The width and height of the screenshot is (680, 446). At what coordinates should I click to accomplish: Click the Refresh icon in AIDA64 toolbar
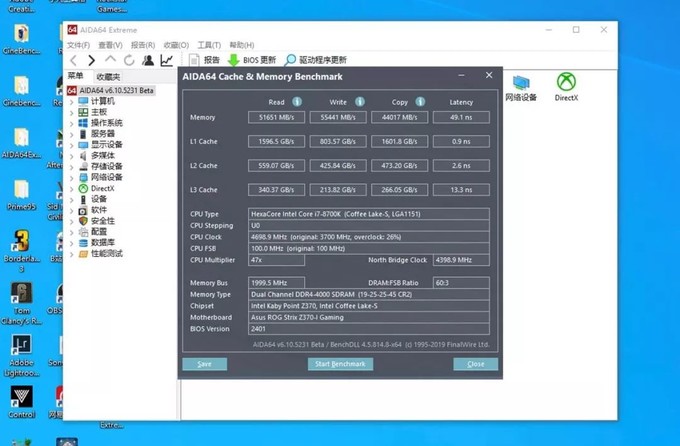(x=129, y=60)
